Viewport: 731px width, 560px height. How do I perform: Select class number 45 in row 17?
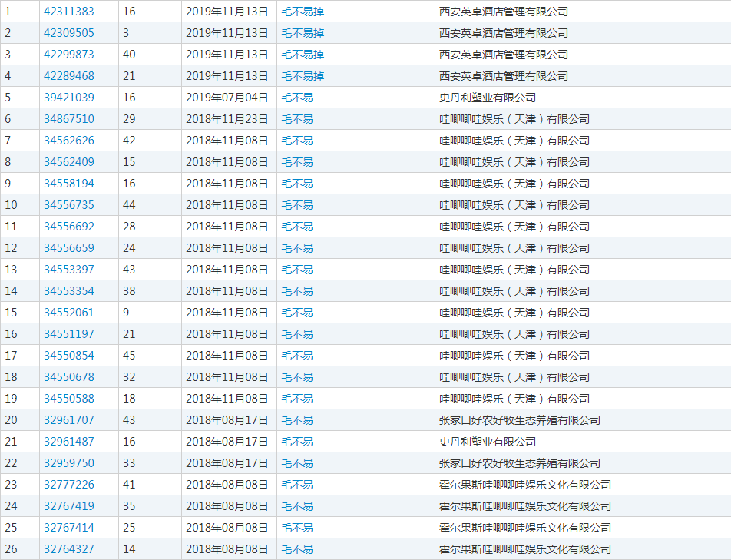coord(129,356)
